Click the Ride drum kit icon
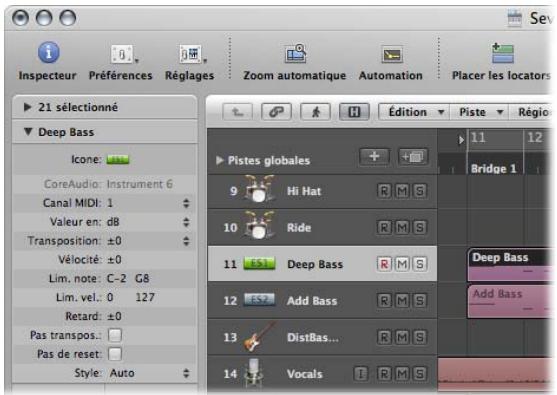The width and height of the screenshot is (557, 395). (259, 226)
